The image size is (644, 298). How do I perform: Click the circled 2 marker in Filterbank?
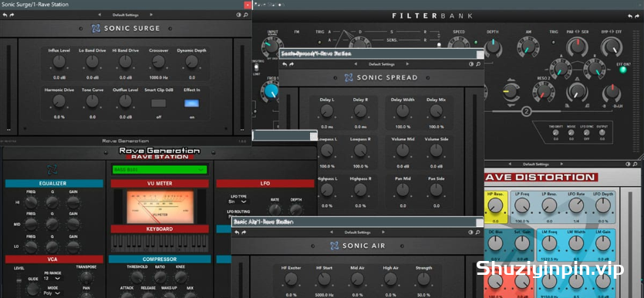click(x=527, y=111)
